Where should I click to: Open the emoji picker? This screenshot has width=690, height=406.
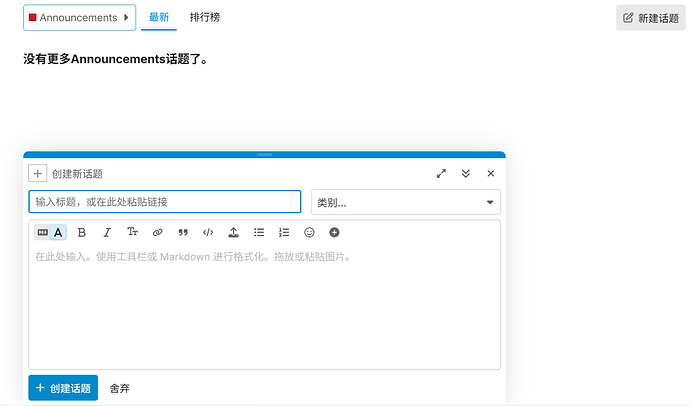click(x=309, y=232)
